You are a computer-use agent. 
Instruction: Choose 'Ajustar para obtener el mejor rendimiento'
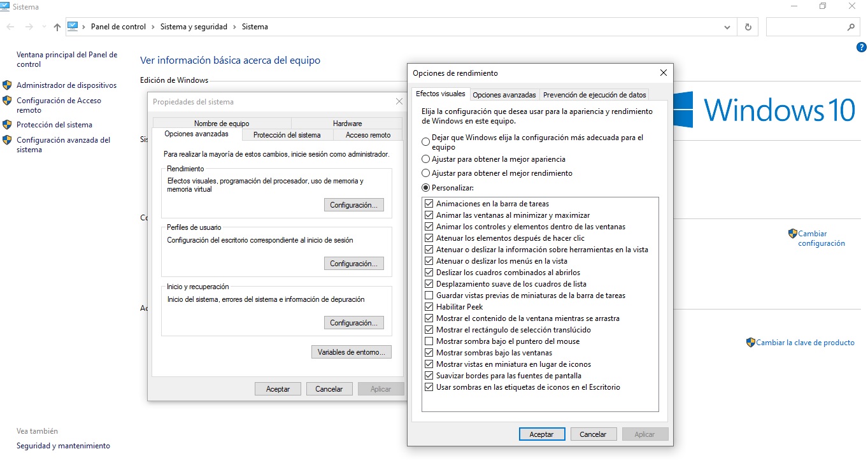tap(425, 173)
